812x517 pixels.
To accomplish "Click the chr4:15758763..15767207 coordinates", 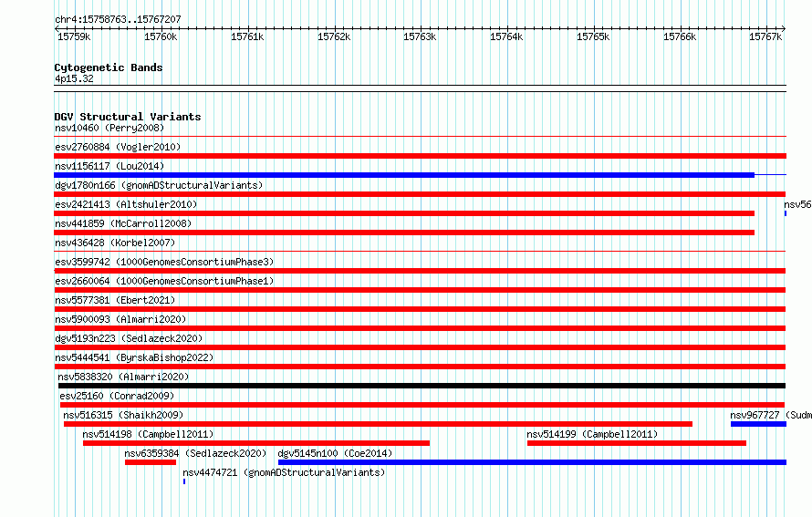I will click(x=118, y=19).
